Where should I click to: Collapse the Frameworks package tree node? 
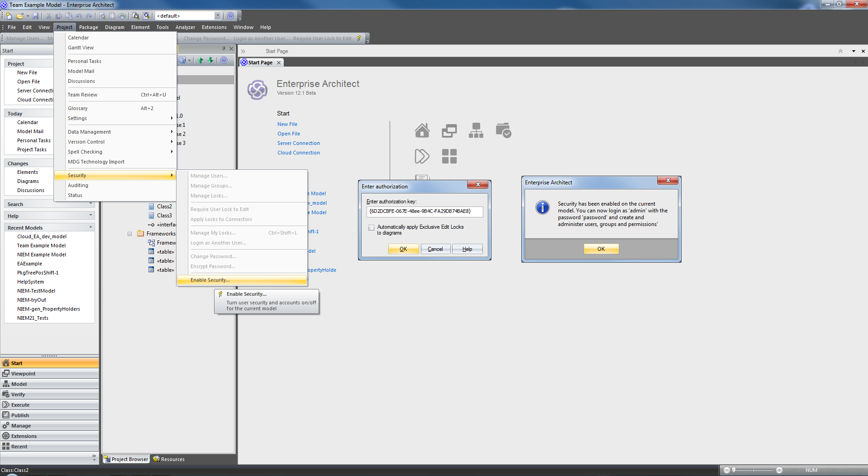click(x=129, y=234)
